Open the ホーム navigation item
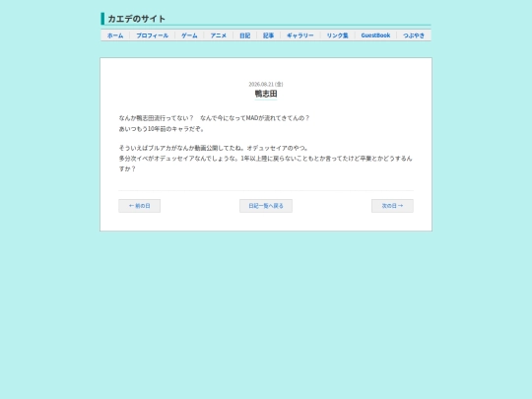The image size is (532, 399). pos(115,35)
